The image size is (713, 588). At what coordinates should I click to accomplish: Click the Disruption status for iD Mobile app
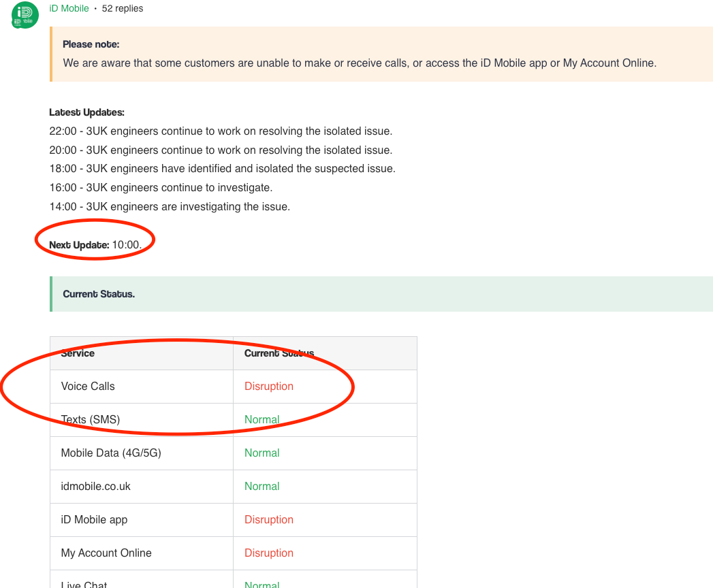click(269, 519)
